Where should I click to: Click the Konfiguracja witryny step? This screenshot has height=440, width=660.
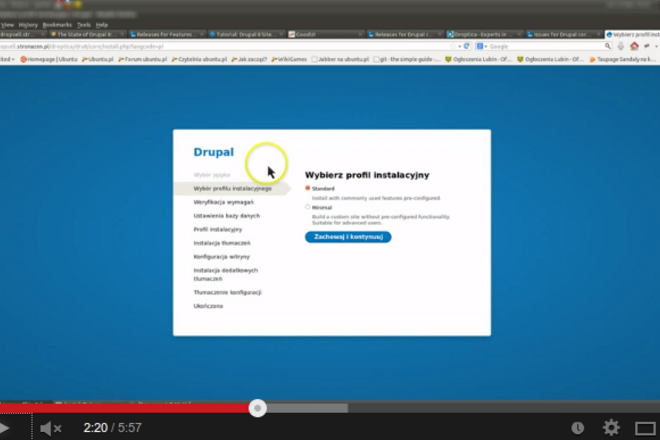coord(221,256)
